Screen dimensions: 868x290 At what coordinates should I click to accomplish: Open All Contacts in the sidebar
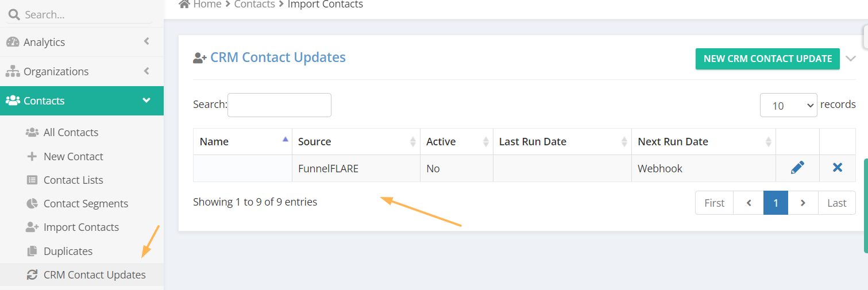pos(71,132)
